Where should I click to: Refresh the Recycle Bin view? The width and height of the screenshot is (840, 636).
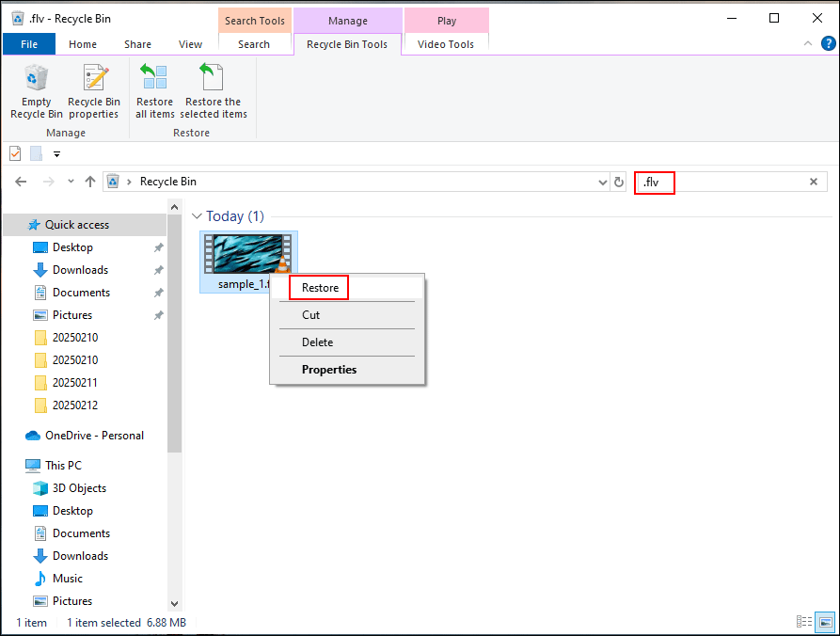[x=619, y=183]
